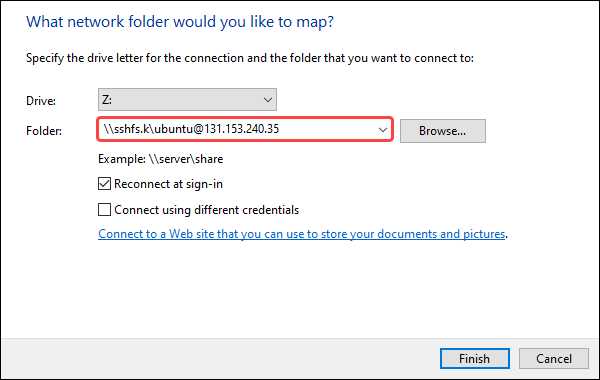This screenshot has width=600, height=380.
Task: Confirm the mapping with Finish
Action: click(474, 359)
